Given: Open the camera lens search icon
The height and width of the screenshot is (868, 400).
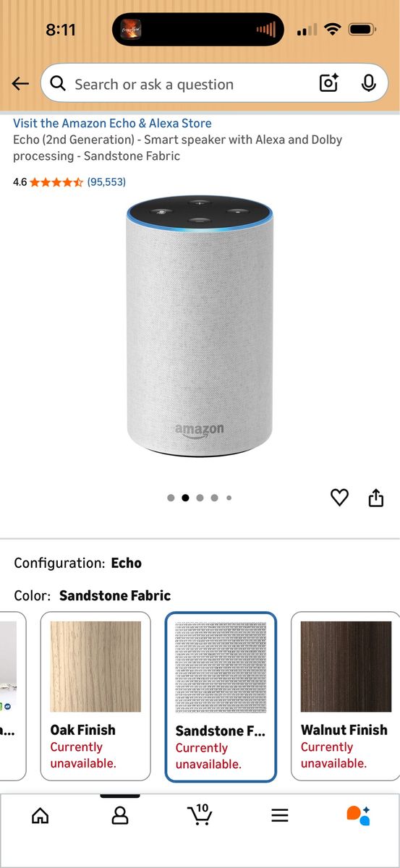Looking at the screenshot, I should tap(329, 84).
